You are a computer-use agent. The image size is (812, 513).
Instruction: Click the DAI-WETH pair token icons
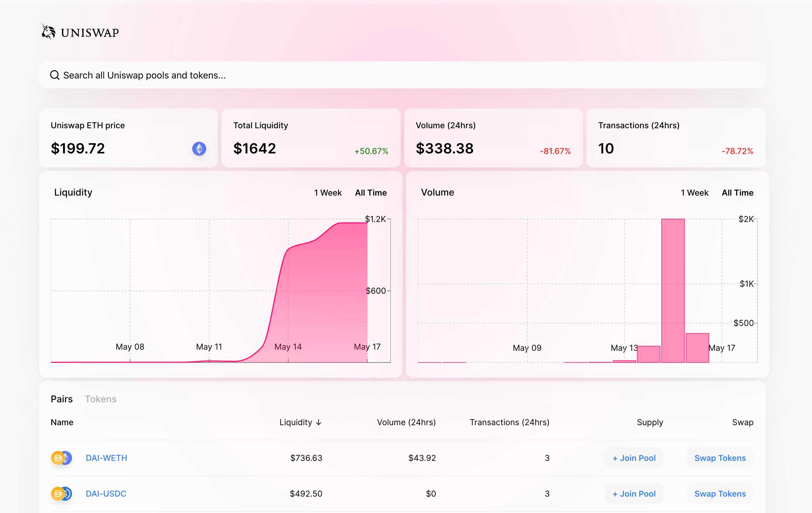pyautogui.click(x=62, y=458)
